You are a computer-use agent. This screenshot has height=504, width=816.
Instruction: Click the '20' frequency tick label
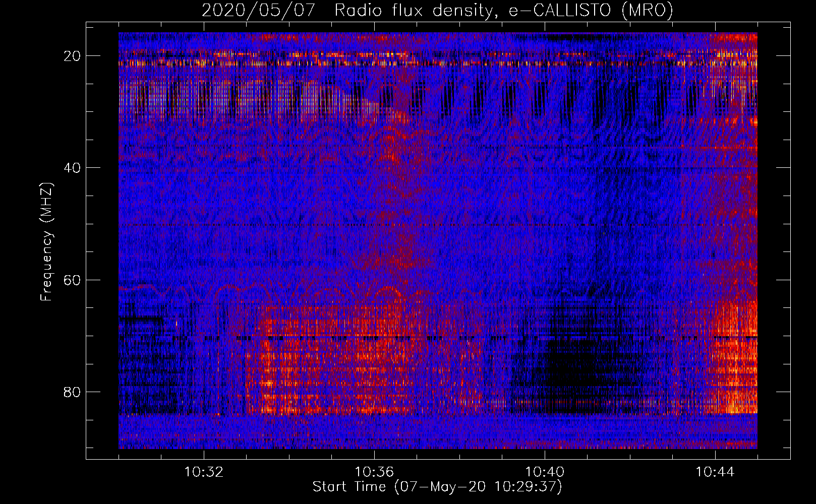tap(73, 56)
